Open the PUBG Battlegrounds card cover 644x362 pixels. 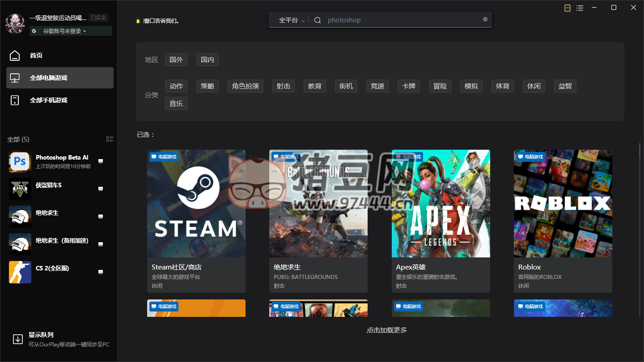318,203
